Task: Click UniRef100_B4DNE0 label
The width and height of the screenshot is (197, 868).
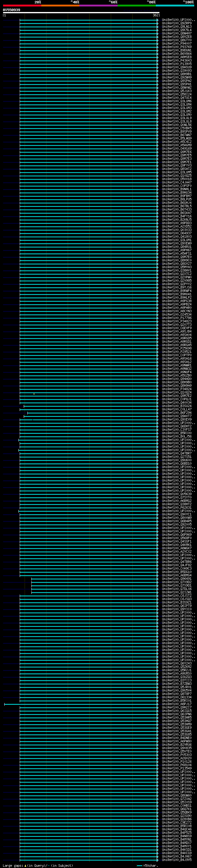Action: click(176, 738)
